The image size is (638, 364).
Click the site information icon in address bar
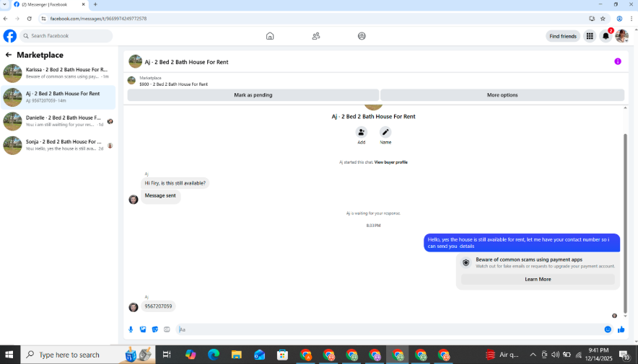click(x=43, y=19)
